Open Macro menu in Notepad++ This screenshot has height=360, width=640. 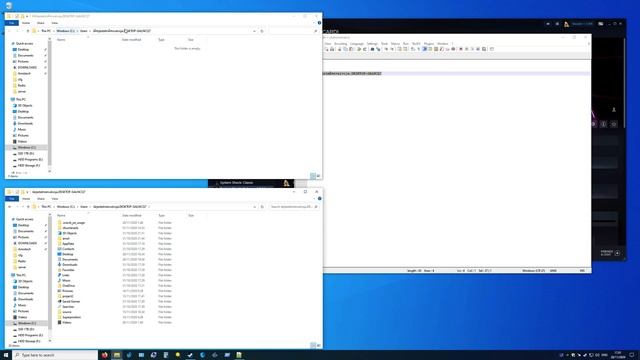coord(395,44)
